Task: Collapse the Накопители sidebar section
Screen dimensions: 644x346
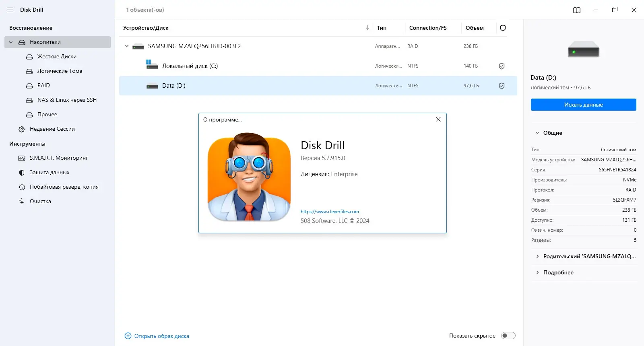Action: (11, 42)
